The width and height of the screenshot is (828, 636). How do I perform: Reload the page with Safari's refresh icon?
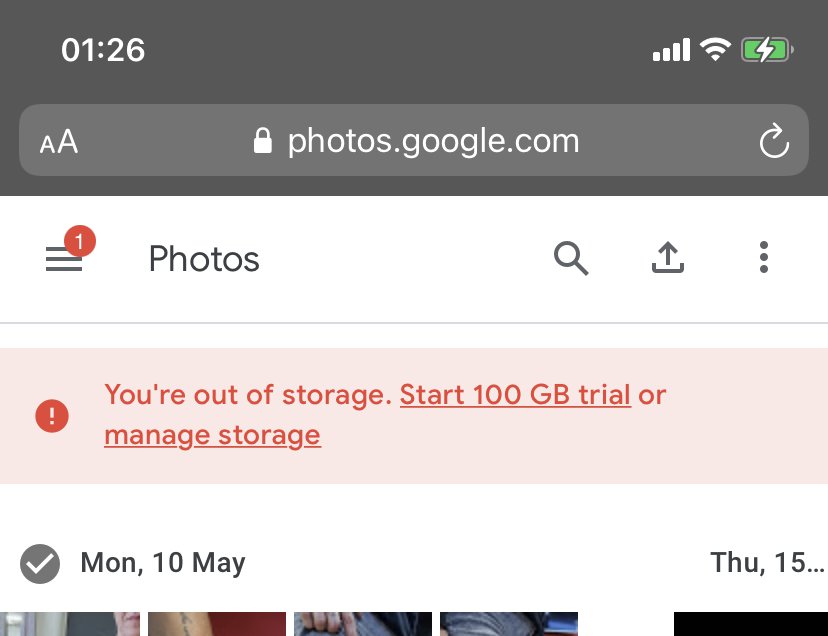pos(774,142)
